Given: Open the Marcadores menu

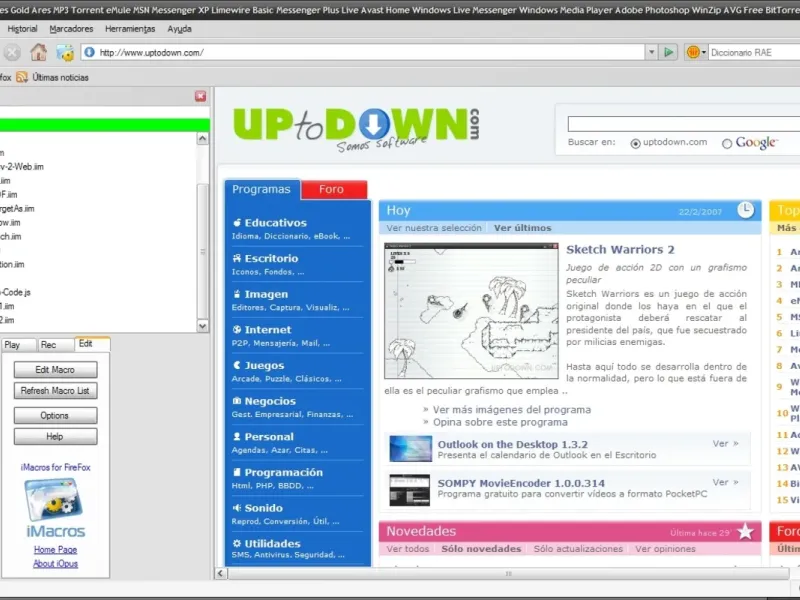Looking at the screenshot, I should 71,29.
